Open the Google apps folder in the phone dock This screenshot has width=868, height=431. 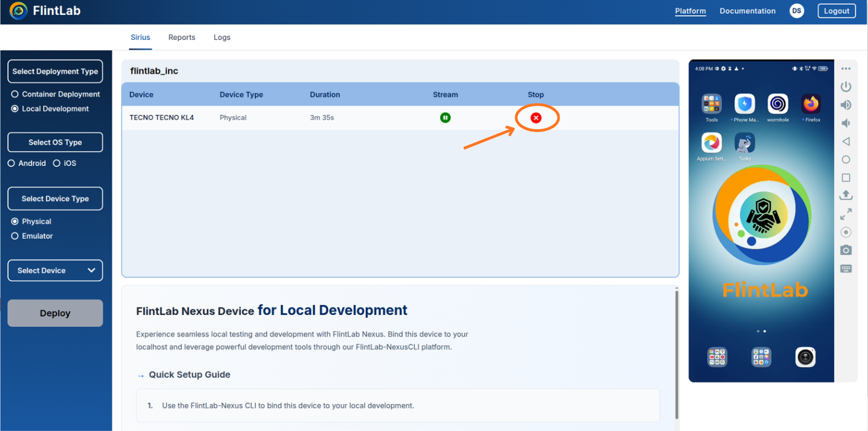click(x=718, y=357)
